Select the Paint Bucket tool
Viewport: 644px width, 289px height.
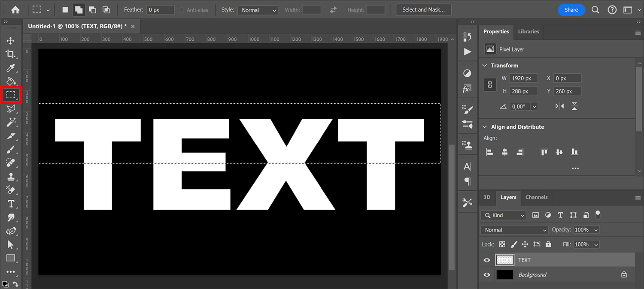[x=11, y=81]
